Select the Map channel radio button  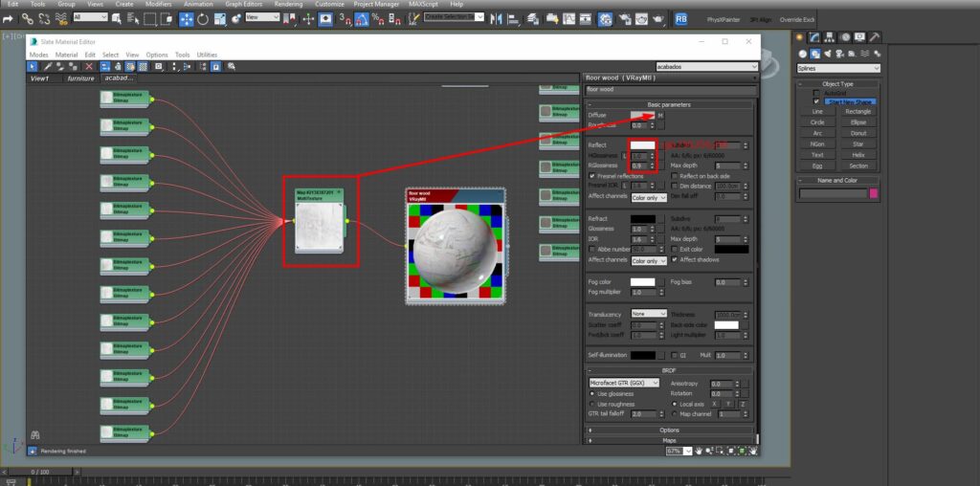675,413
